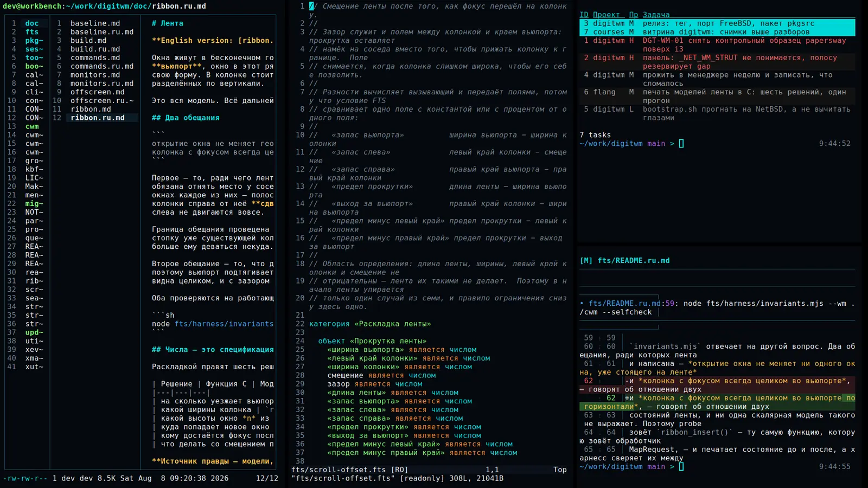Viewport: 868px width, 488px height.
Task: Select commands.md in ranger's file list
Action: 95,58
